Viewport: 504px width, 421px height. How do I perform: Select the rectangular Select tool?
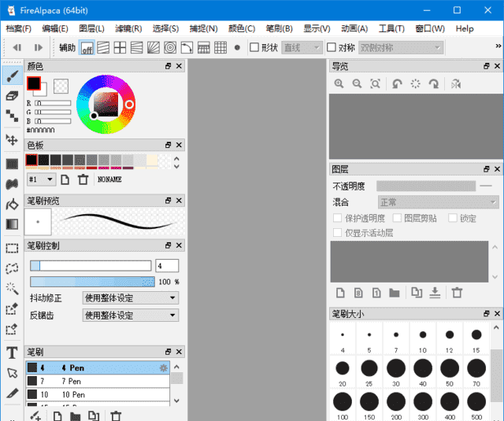click(x=13, y=248)
